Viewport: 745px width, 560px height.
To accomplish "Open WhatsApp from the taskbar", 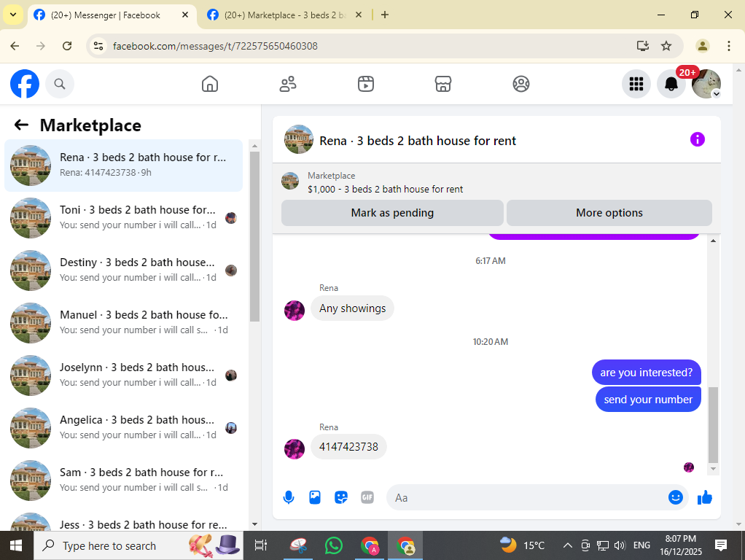I will click(334, 545).
